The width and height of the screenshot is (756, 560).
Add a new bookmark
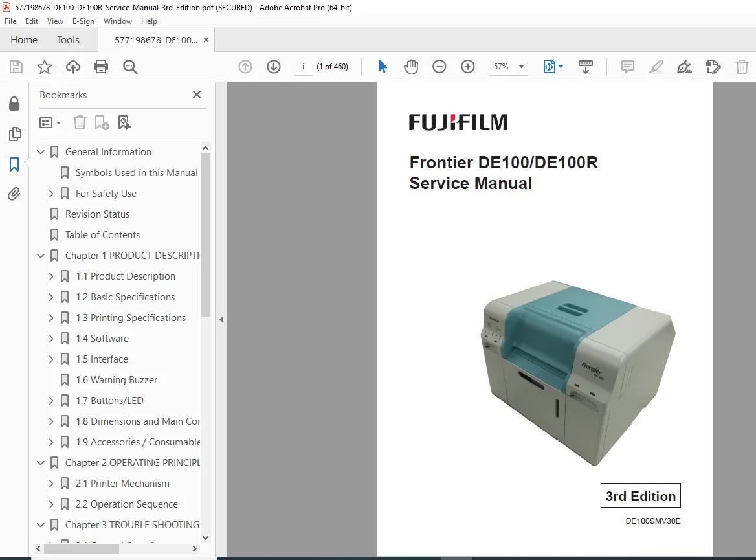coord(102,122)
